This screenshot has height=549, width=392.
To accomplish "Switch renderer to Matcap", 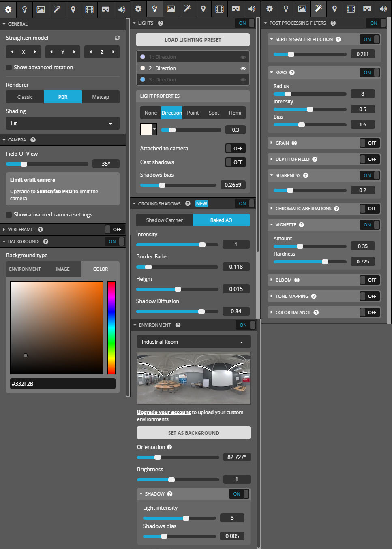I will [101, 97].
